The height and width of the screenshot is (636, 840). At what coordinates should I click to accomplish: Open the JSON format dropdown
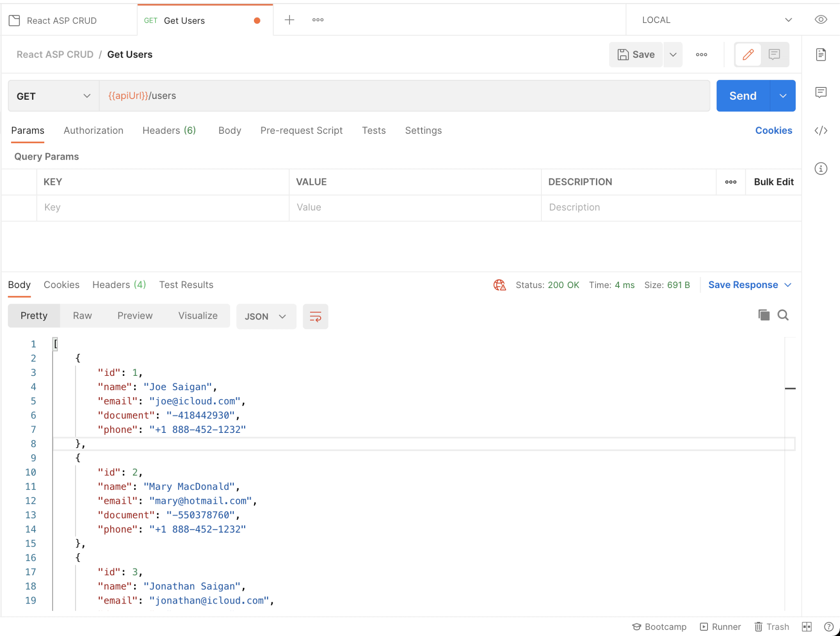pyautogui.click(x=266, y=316)
